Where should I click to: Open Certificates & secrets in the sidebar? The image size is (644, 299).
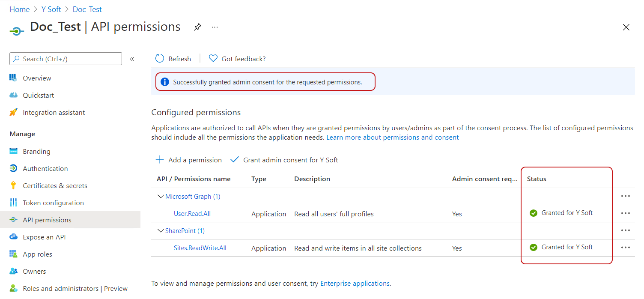point(55,186)
